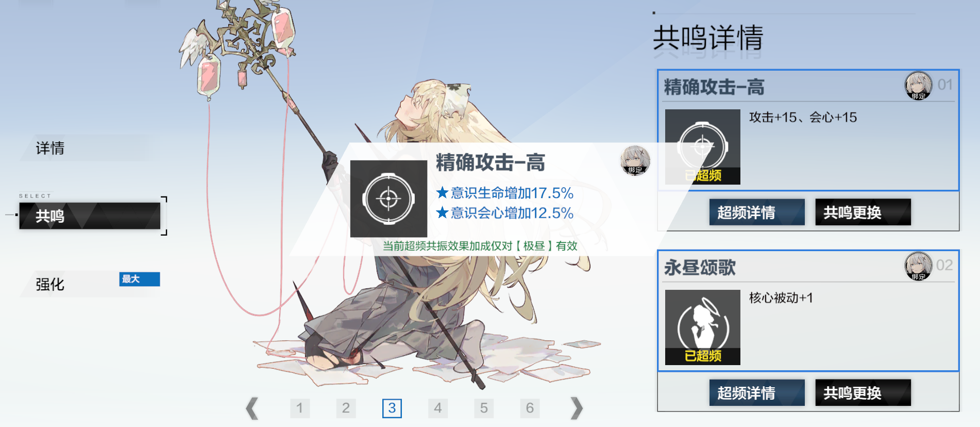Select the 共鸣 tab
Screen dimensions: 980x427
click(90, 216)
